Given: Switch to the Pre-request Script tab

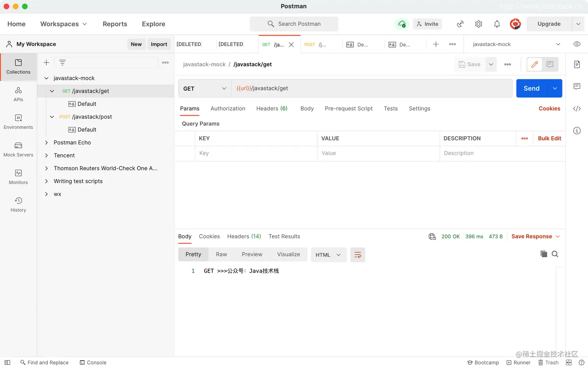Looking at the screenshot, I should tap(349, 109).
